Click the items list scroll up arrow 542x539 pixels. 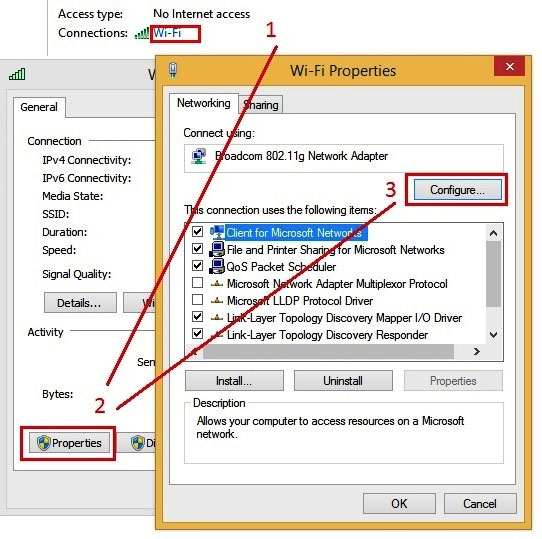[494, 233]
